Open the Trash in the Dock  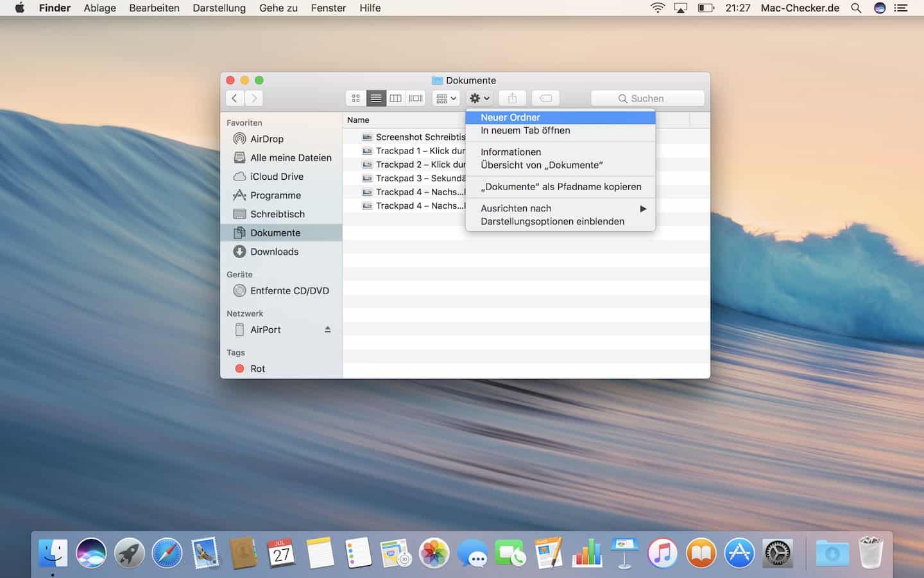(871, 553)
